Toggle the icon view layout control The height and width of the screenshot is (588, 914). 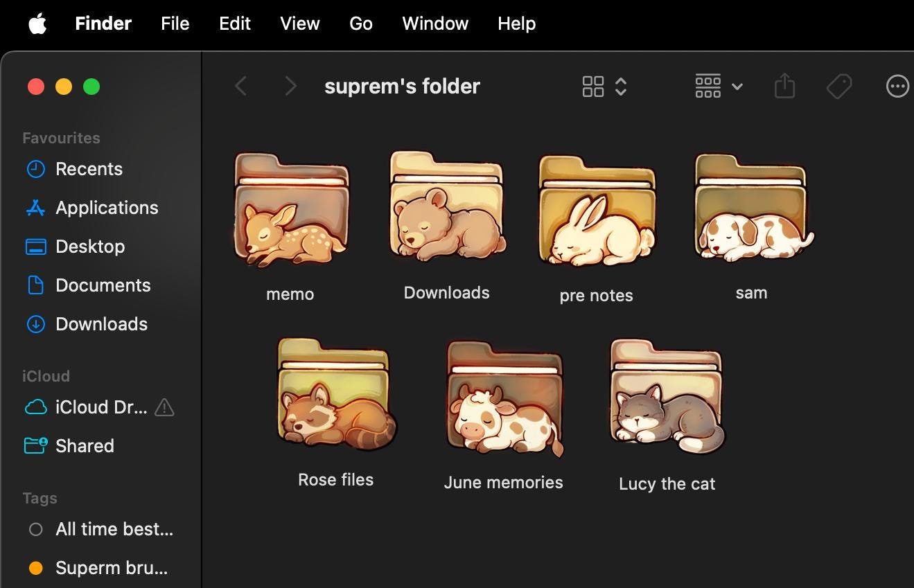[x=592, y=86]
